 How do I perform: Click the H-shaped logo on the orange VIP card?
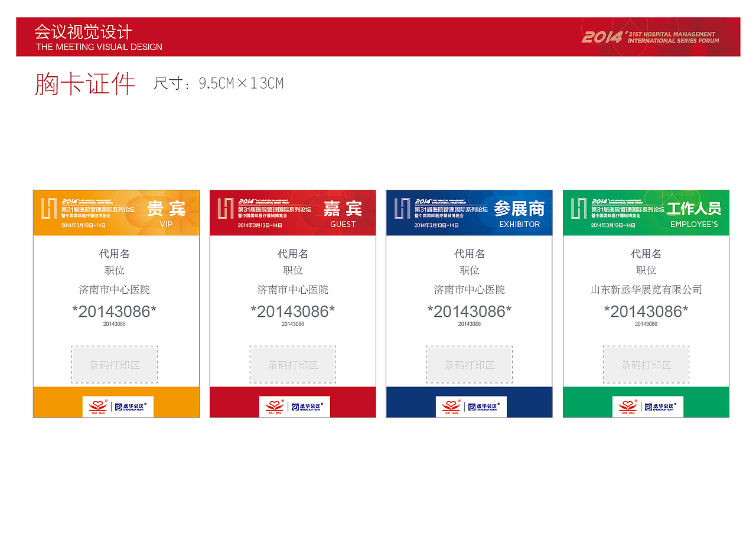pyautogui.click(x=48, y=209)
